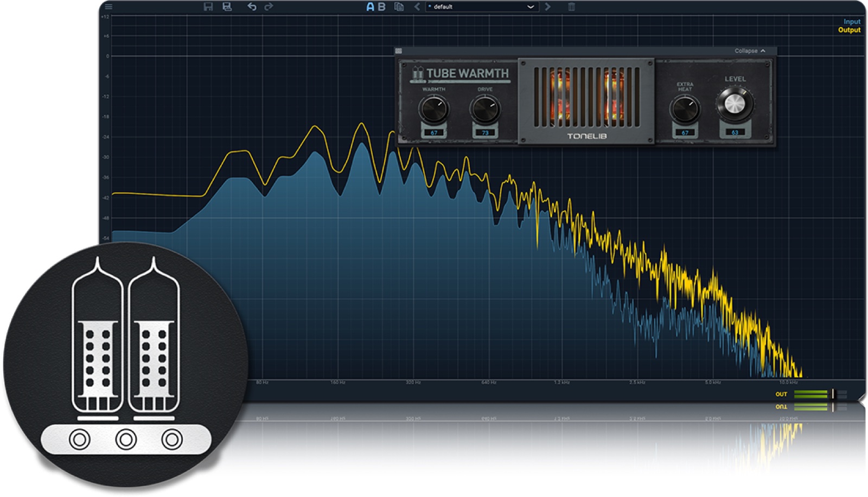Click the 0 dB mark on the level scale

pyautogui.click(x=107, y=56)
